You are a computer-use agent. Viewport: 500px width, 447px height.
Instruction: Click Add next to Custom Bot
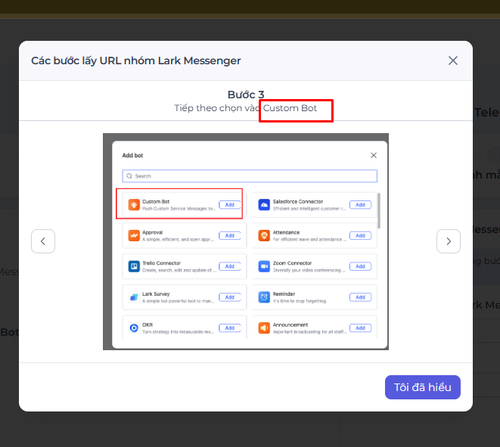230,205
